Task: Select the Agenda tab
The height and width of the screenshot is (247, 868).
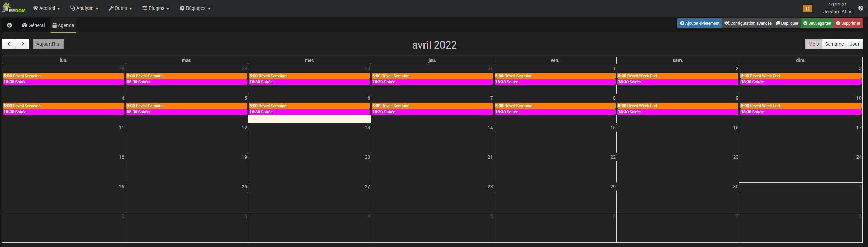Action: tap(63, 25)
